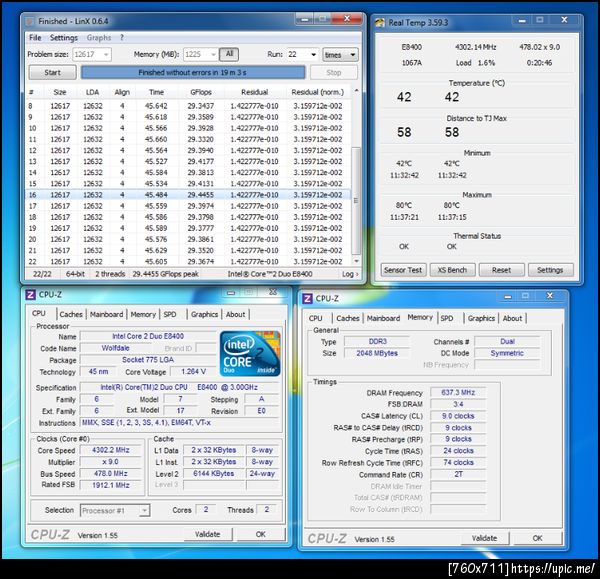600x579 pixels.
Task: Click 29.4455 GFlops peak in status bar
Action: [165, 274]
